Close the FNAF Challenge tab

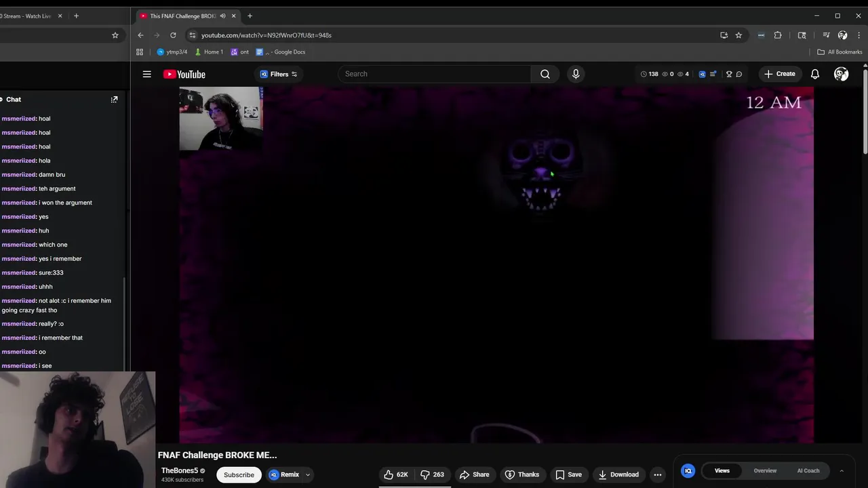pyautogui.click(x=234, y=16)
